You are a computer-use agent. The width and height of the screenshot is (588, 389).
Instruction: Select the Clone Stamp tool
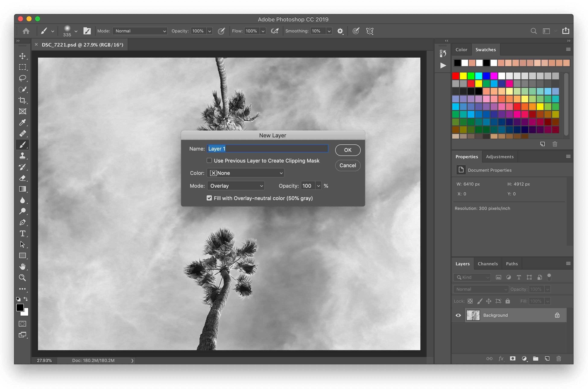click(23, 155)
